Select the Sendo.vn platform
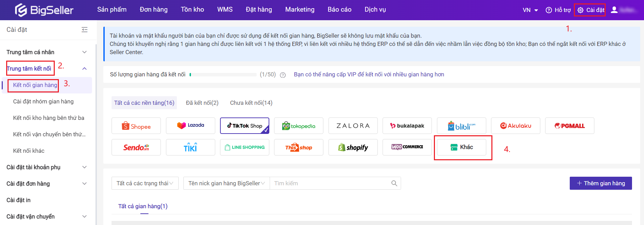 tap(136, 147)
